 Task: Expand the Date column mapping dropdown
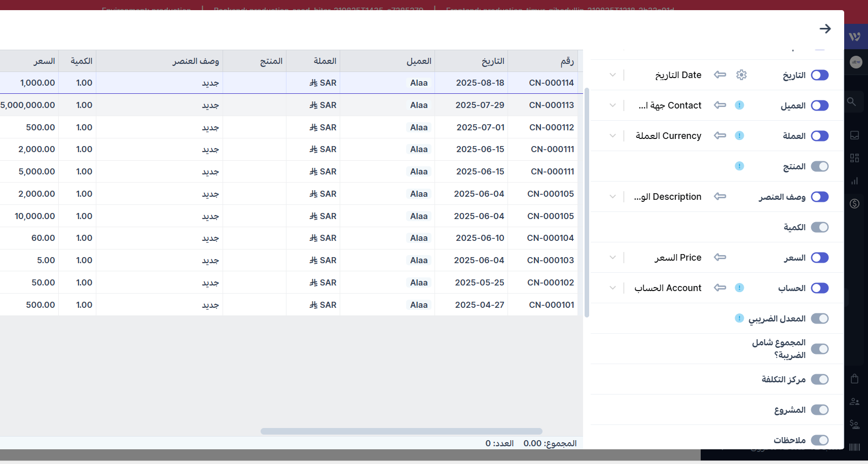tap(613, 75)
